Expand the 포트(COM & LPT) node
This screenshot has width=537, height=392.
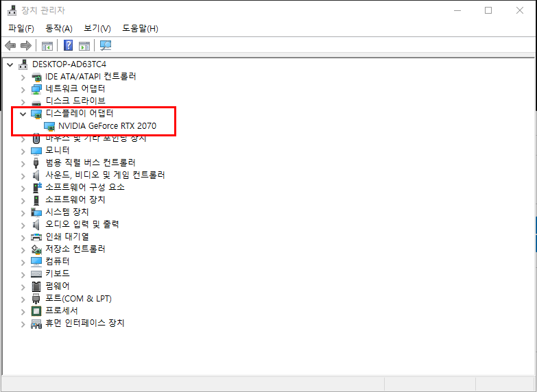click(x=23, y=299)
